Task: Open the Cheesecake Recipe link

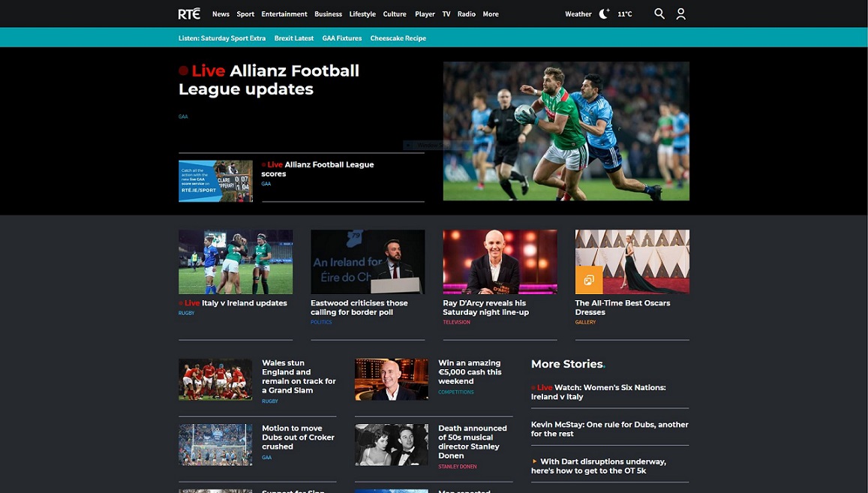Action: coord(398,38)
